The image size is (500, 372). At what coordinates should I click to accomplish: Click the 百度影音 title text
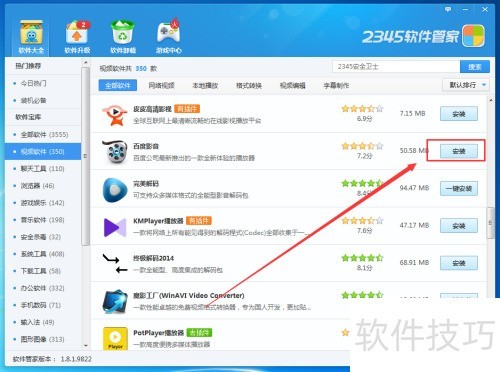pyautogui.click(x=146, y=146)
